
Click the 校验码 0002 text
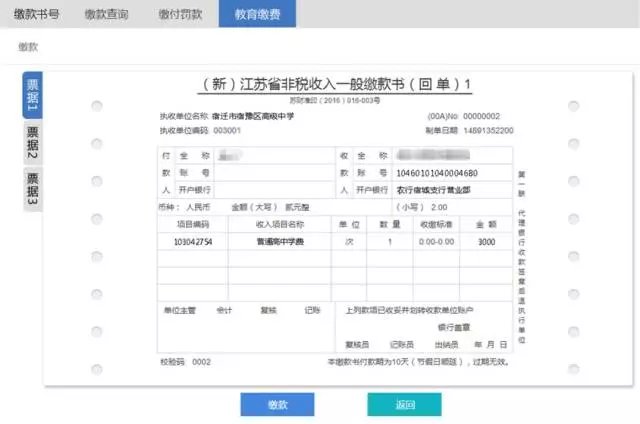(x=186, y=361)
